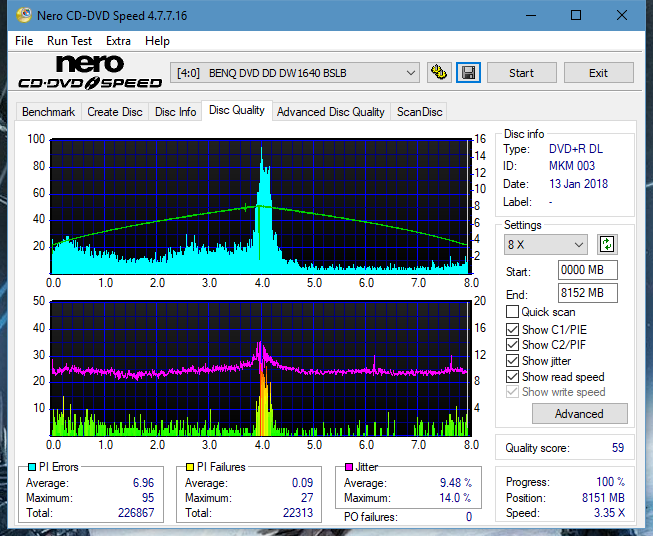Screen dimensions: 653x536
Task: Click PI Errors maximum 95
Action: [148, 498]
